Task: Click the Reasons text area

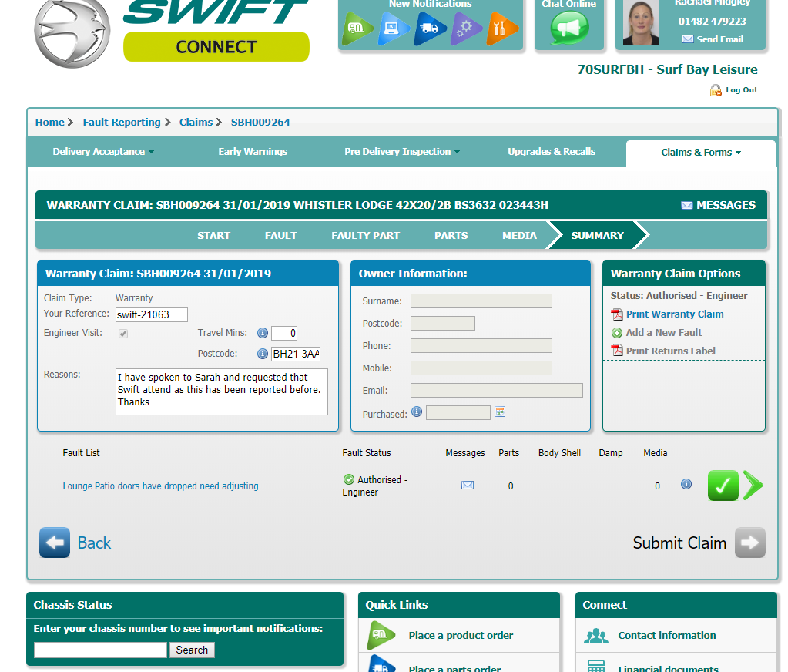Action: [222, 392]
